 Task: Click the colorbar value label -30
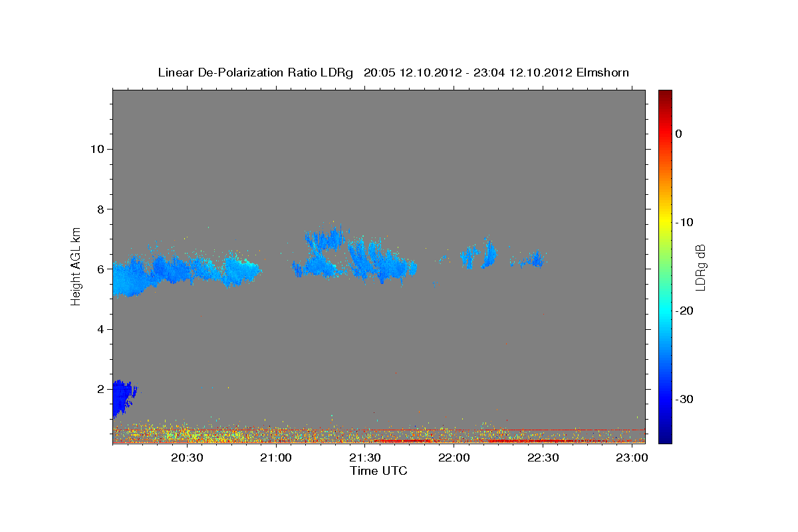pyautogui.click(x=684, y=399)
